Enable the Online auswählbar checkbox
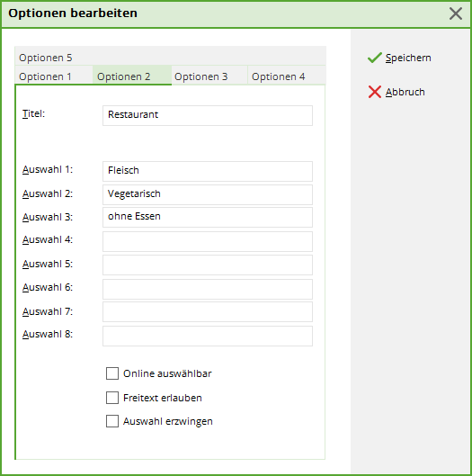The height and width of the screenshot is (476, 472). coord(112,373)
